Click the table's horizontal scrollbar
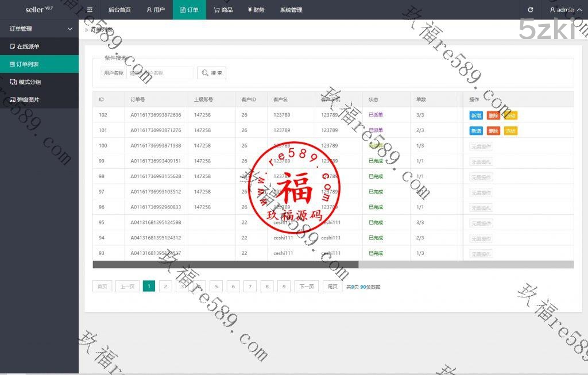Screen dimensions: 588x375 (225, 265)
